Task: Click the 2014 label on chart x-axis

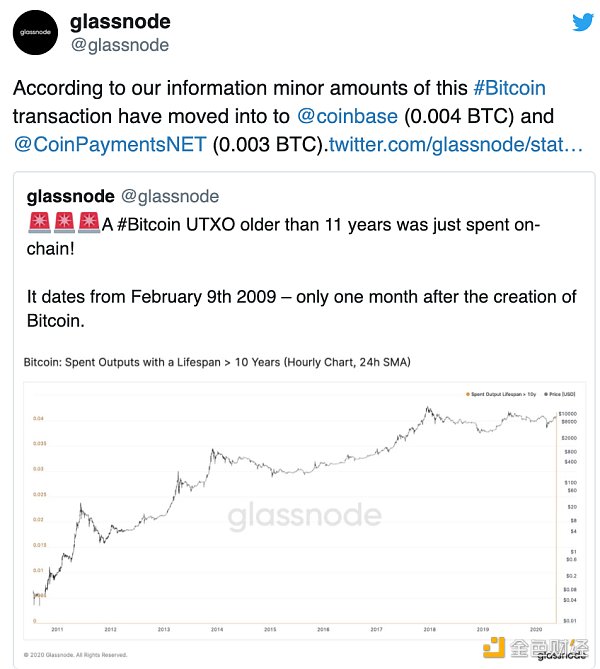Action: [x=217, y=630]
